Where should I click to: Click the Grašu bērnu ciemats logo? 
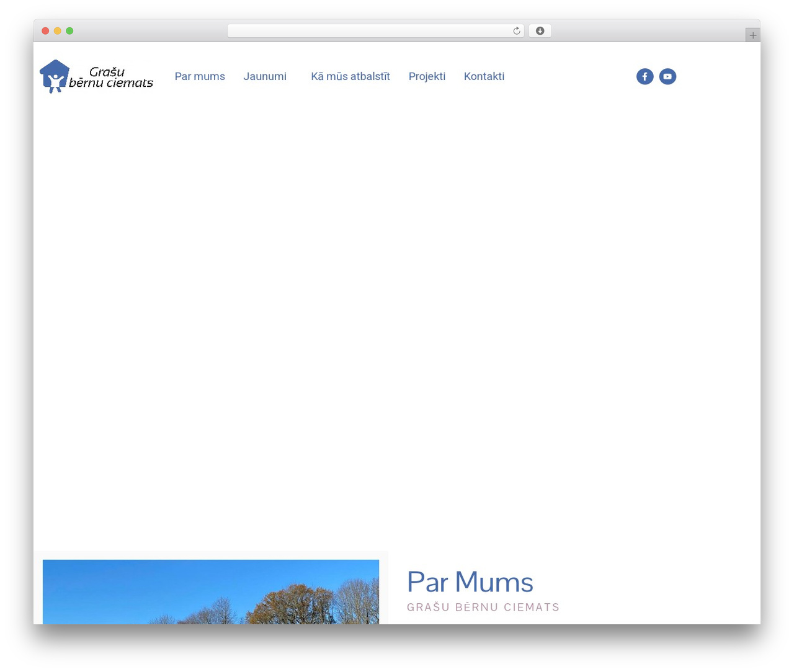(x=97, y=76)
